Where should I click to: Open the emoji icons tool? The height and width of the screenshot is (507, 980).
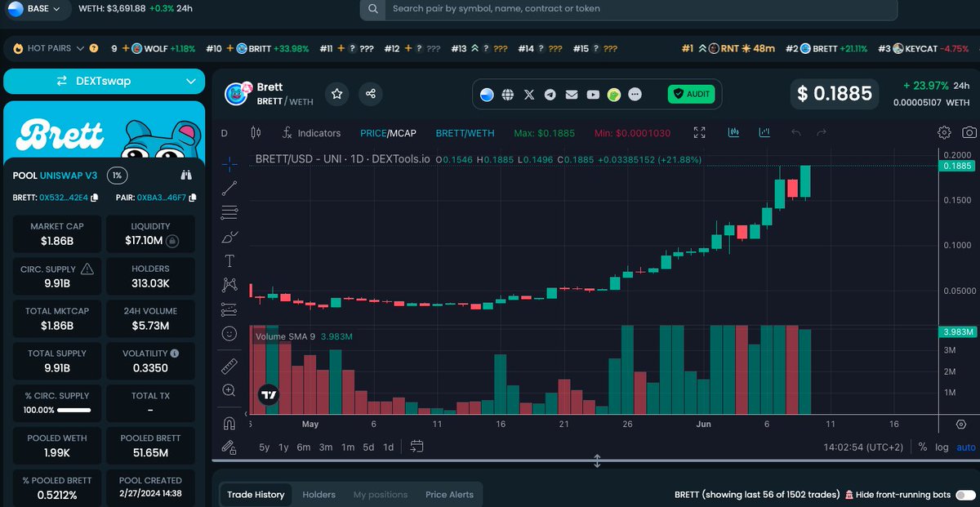click(229, 333)
